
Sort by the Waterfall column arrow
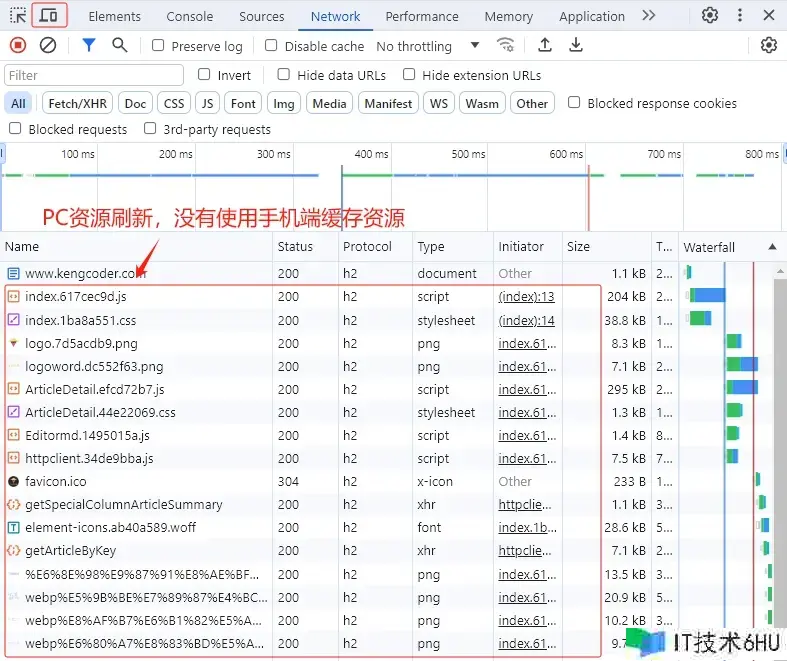pyautogui.click(x=771, y=247)
